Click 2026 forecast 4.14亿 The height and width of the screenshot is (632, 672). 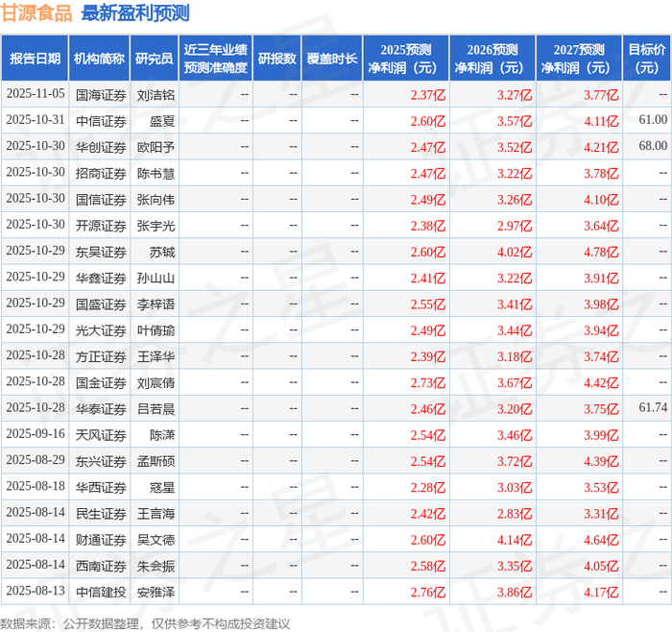515,540
